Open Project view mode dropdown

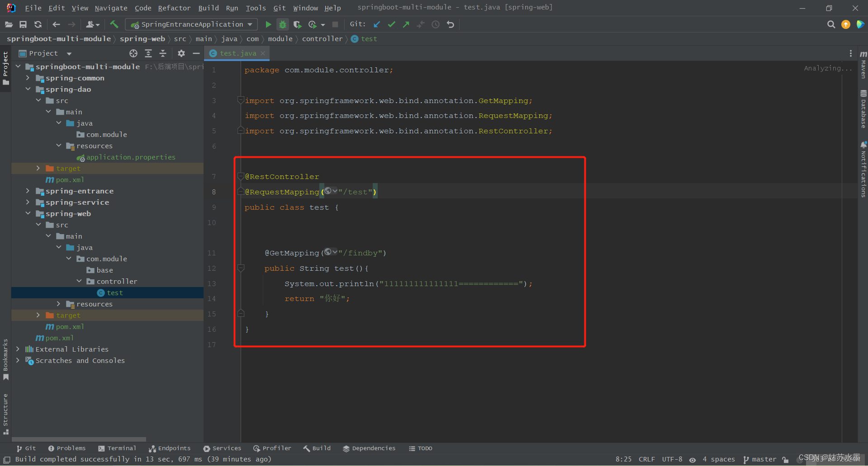(x=69, y=54)
